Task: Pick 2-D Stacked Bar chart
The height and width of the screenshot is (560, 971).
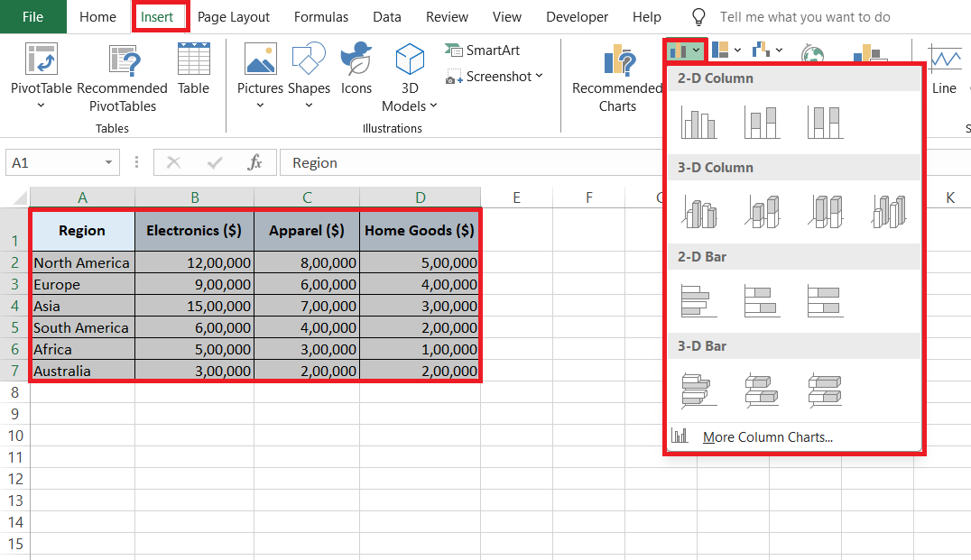Action: (763, 300)
